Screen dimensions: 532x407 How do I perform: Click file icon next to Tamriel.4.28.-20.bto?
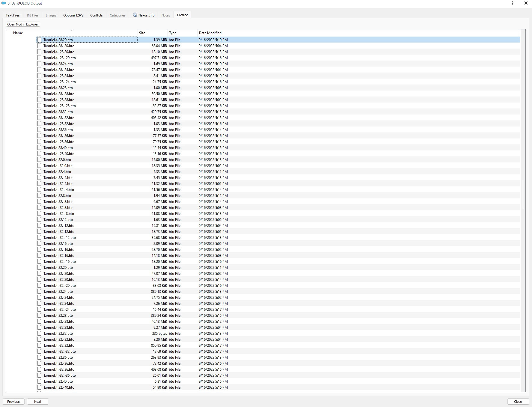39,46
